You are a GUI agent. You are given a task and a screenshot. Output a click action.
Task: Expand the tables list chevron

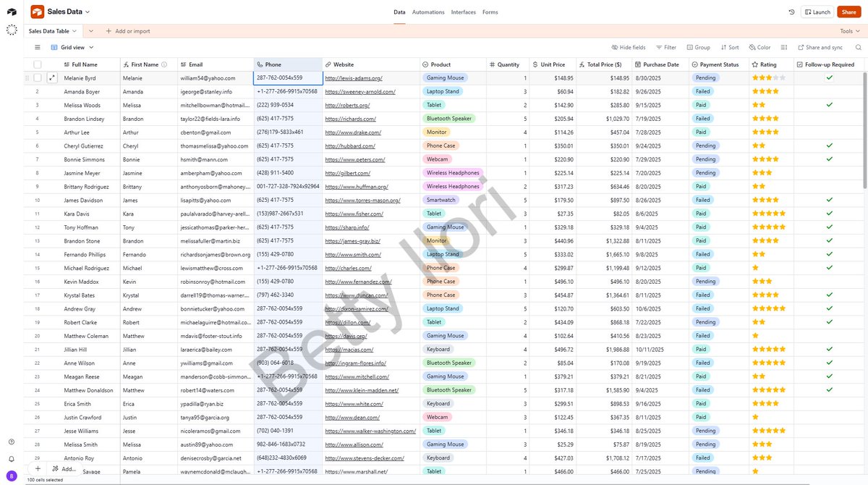click(90, 31)
